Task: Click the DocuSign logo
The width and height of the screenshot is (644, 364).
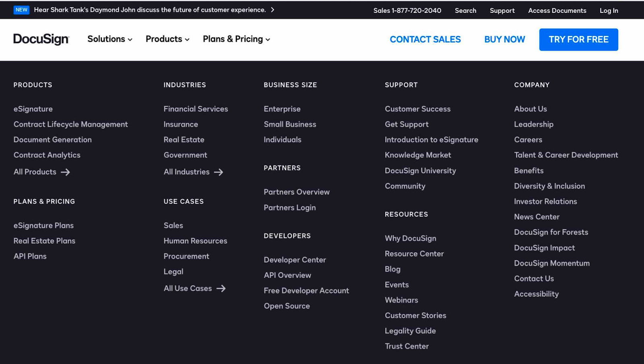Action: [x=41, y=39]
